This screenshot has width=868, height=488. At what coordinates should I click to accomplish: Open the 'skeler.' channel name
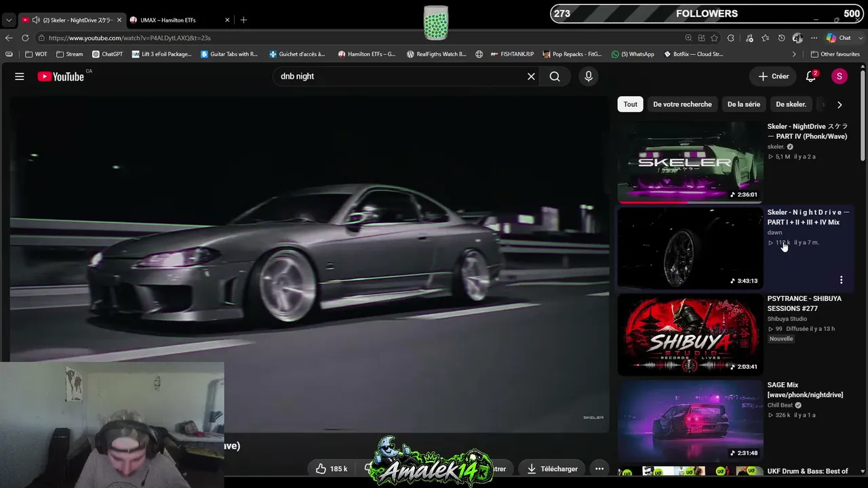(x=776, y=146)
